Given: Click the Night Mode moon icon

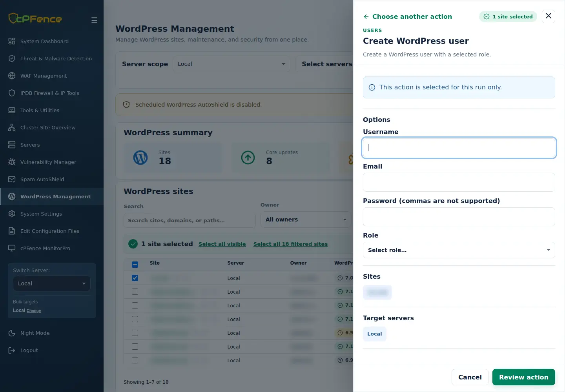Looking at the screenshot, I should [x=12, y=333].
